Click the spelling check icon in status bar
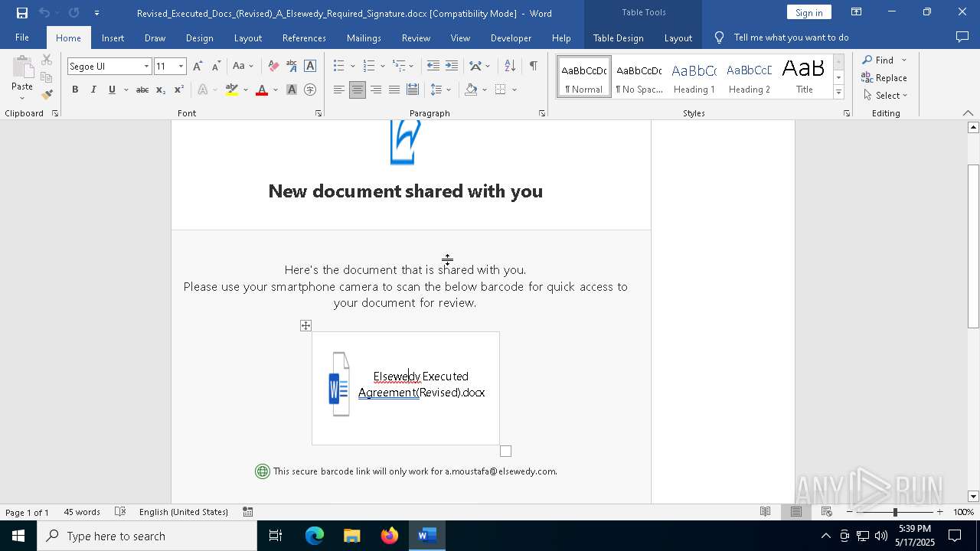This screenshot has width=980, height=551. click(x=120, y=512)
